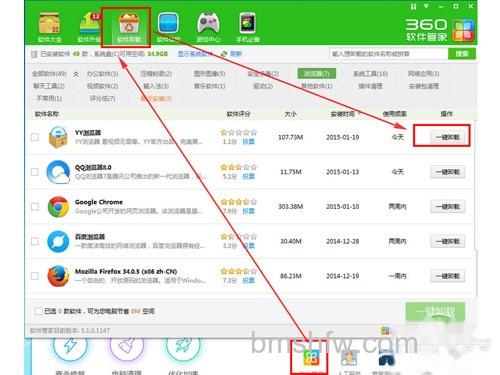
Task: Open 软件管家 icon in background 360 window
Action: (x=311, y=357)
